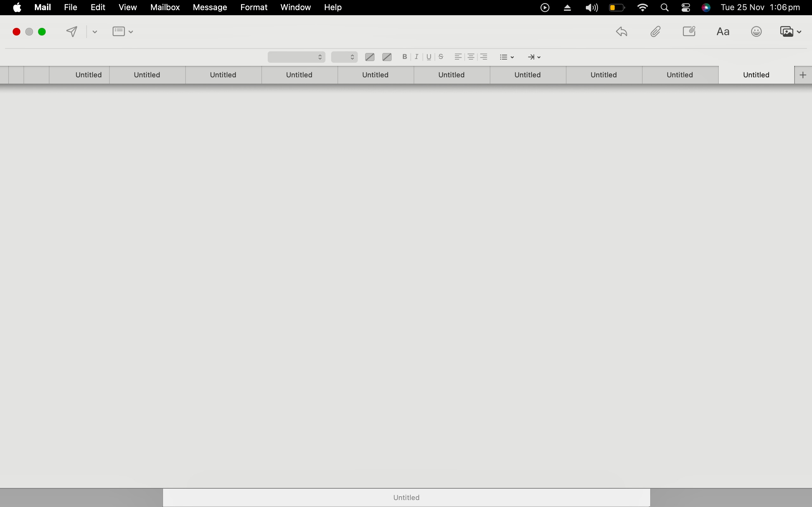
Task: Open the header fields options dropdown
Action: (x=122, y=31)
